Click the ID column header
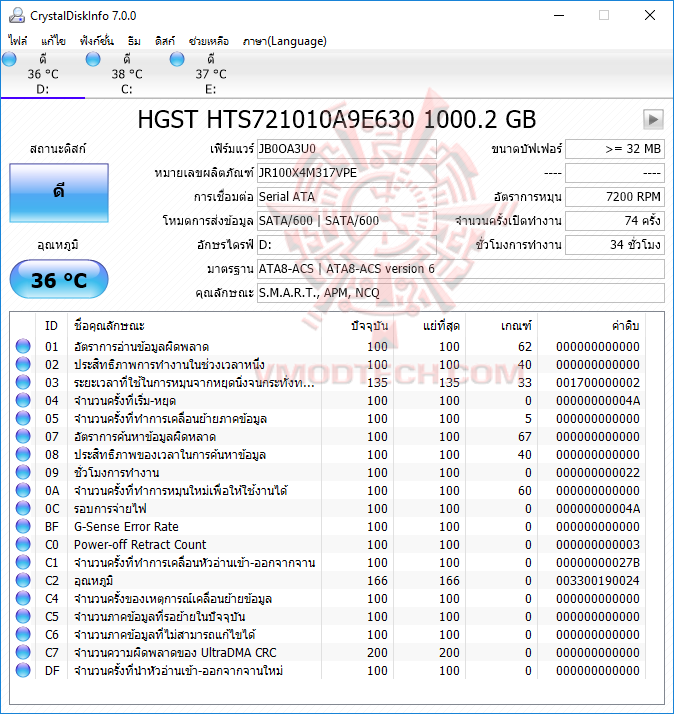This screenshot has height=714, width=674. point(51,326)
